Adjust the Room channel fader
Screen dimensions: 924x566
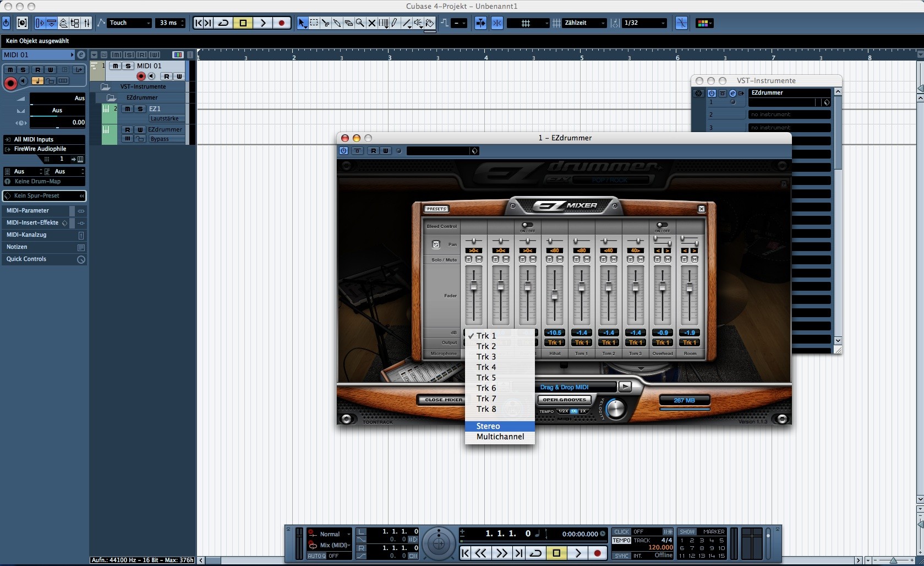tap(690, 288)
